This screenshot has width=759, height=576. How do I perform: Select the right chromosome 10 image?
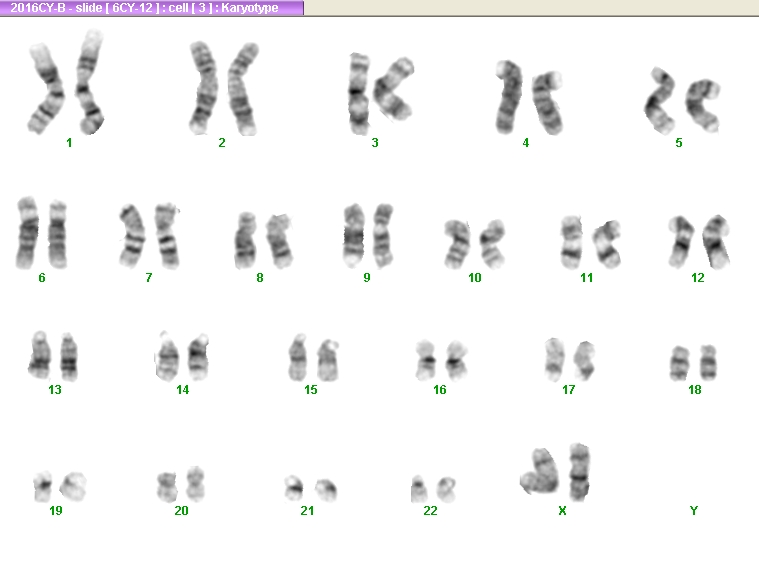click(492, 243)
